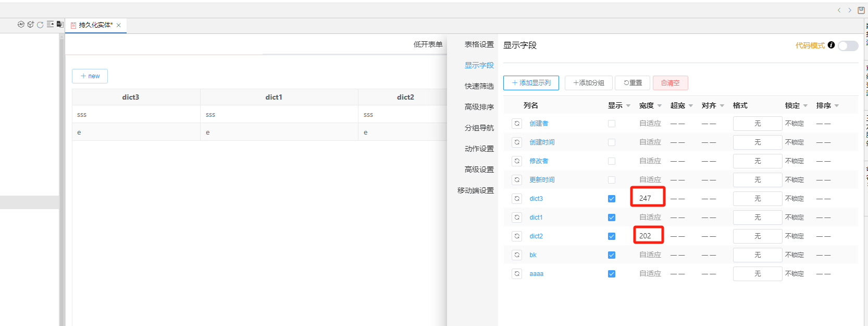Uncheck the 显示 checkbox for dict1
868x326 pixels.
612,218
